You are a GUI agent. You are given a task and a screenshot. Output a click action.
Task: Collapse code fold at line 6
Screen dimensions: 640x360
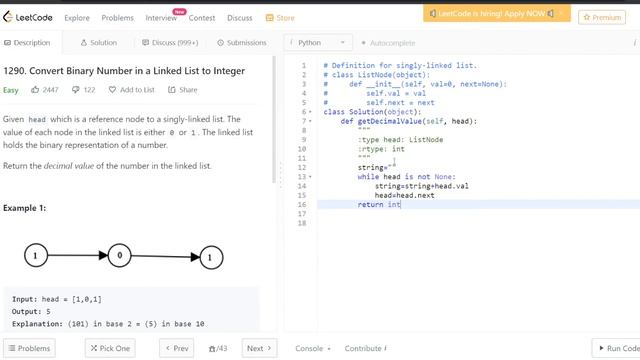[310, 112]
